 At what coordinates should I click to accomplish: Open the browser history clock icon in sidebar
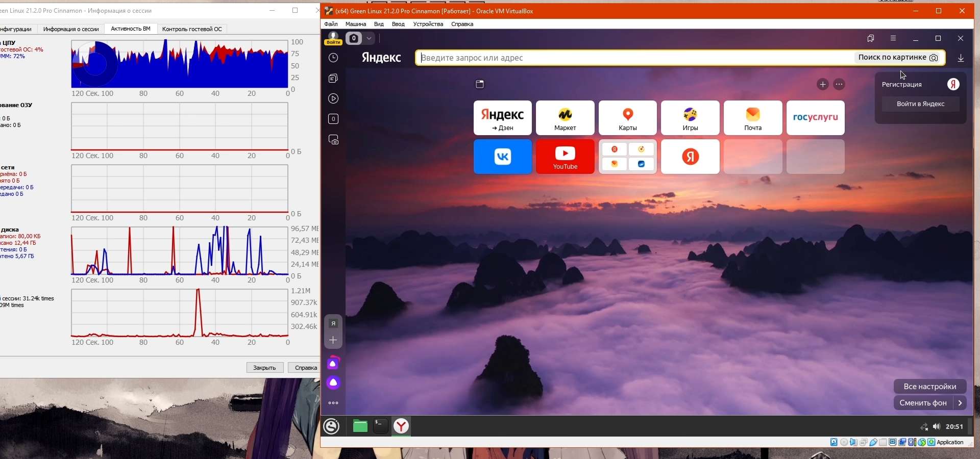click(333, 58)
